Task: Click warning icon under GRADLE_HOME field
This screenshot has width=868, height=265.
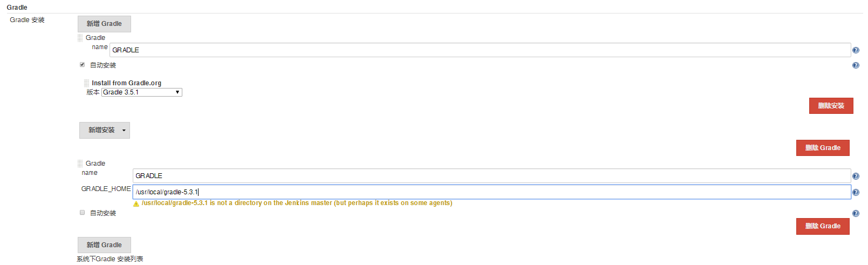Action: click(x=136, y=203)
